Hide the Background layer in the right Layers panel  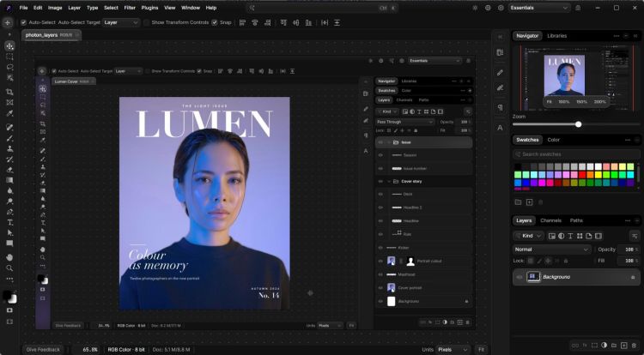(519, 277)
